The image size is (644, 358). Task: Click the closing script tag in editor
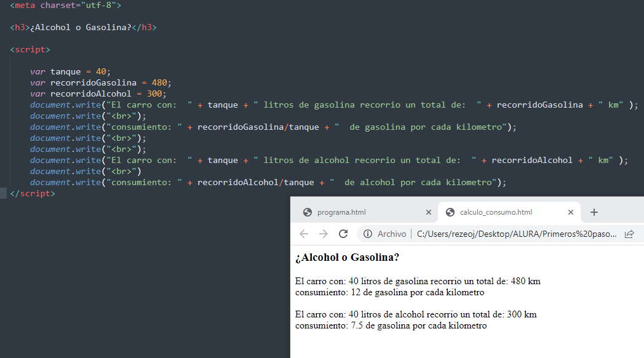(33, 193)
